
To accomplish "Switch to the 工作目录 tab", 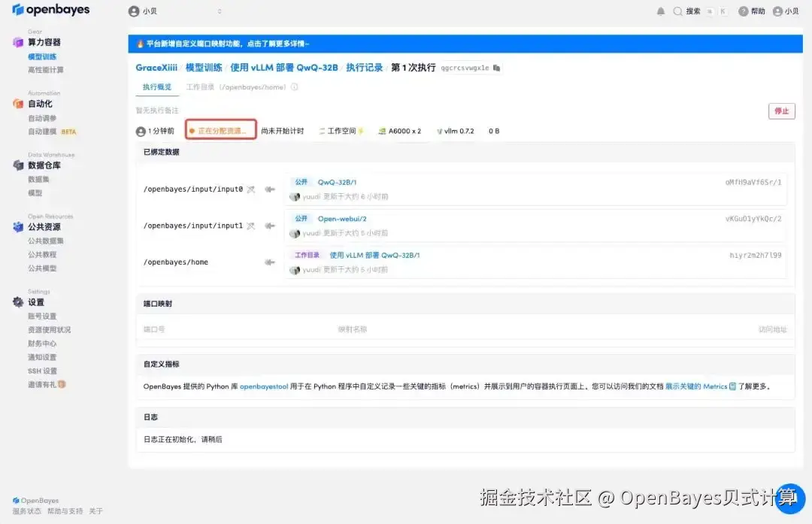I will (235, 87).
